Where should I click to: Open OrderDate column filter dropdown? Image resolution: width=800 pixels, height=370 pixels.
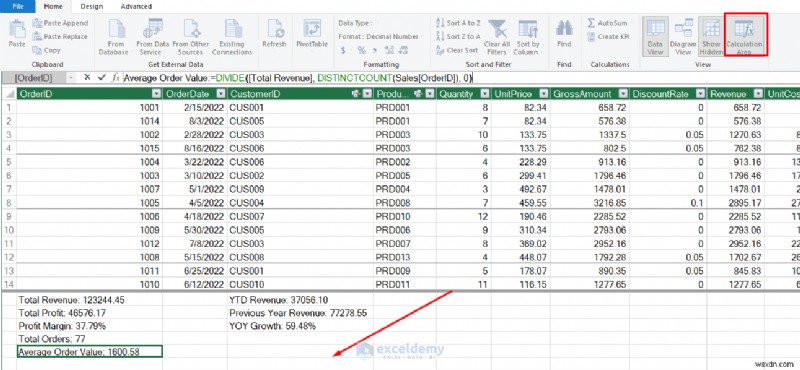click(220, 94)
